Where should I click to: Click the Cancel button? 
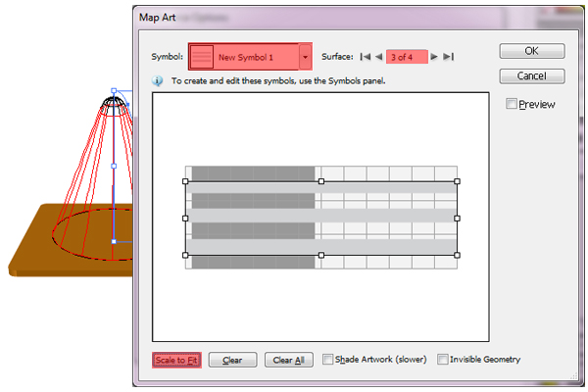click(x=532, y=75)
